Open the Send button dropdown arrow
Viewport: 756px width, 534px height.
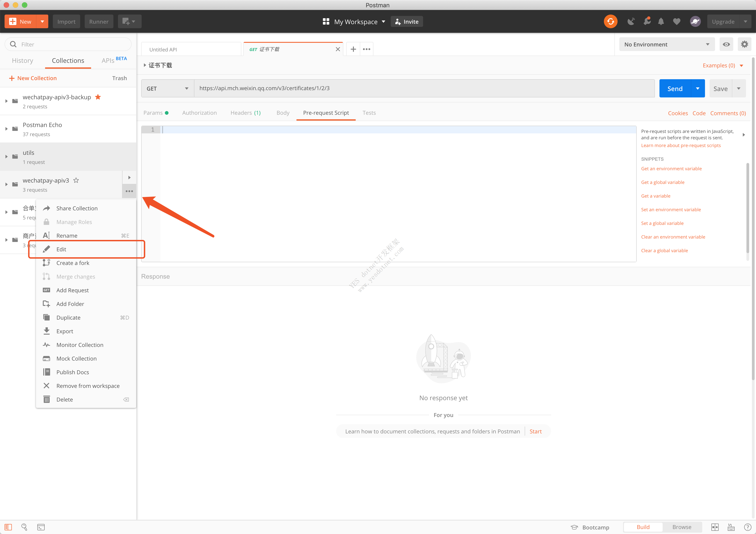[x=697, y=88]
